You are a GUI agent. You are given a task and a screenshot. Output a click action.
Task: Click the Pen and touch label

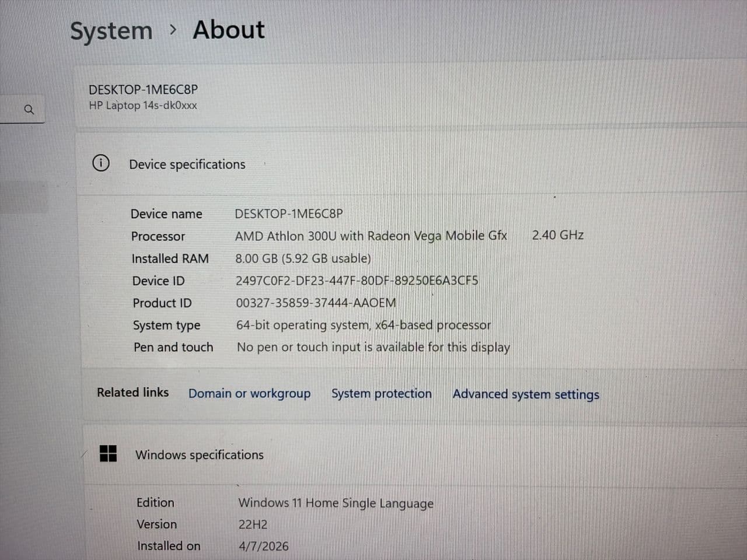(x=173, y=347)
